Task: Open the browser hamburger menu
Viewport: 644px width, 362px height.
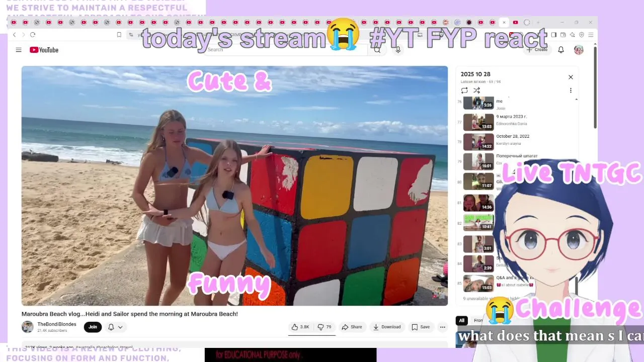Action: (591, 35)
